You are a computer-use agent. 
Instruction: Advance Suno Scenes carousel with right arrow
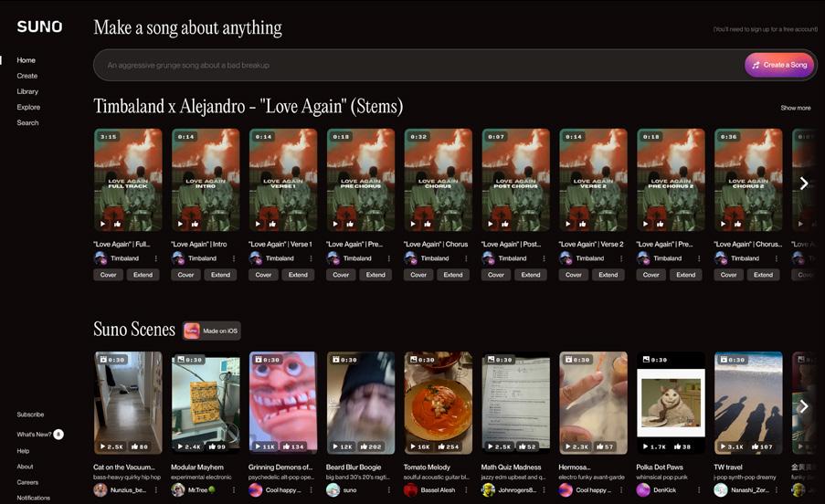click(804, 405)
